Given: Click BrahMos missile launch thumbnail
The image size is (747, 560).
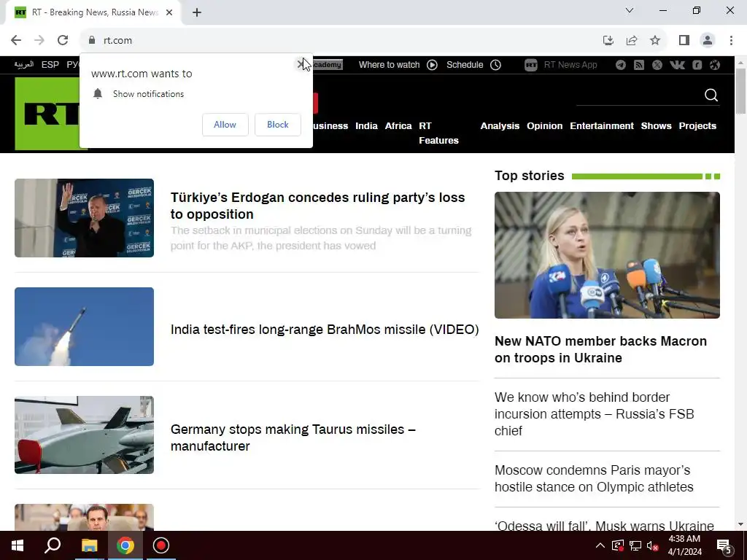Looking at the screenshot, I should click(85, 327).
